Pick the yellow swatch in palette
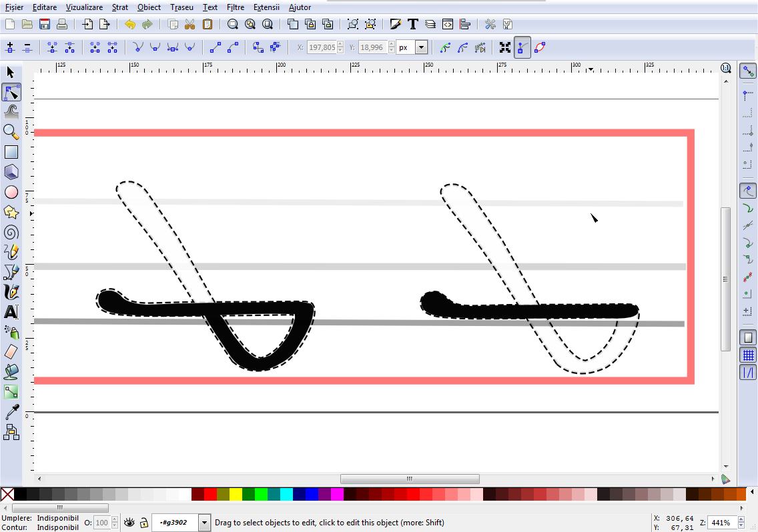Screen dimensions: 758x532 click(x=236, y=495)
